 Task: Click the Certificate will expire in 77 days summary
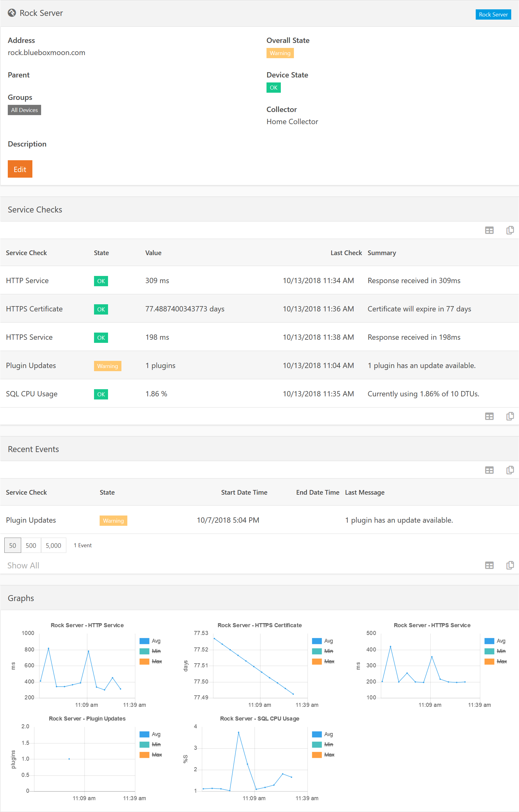(x=419, y=309)
